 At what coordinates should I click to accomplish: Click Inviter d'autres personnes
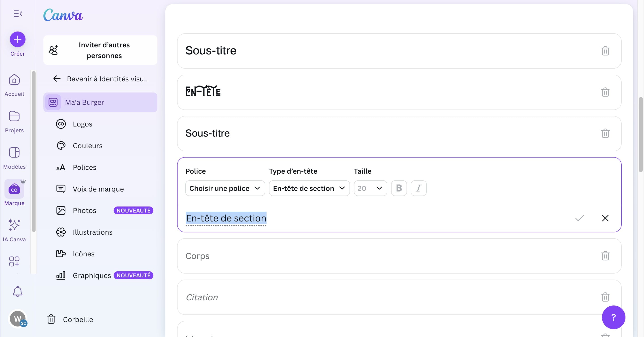[100, 50]
